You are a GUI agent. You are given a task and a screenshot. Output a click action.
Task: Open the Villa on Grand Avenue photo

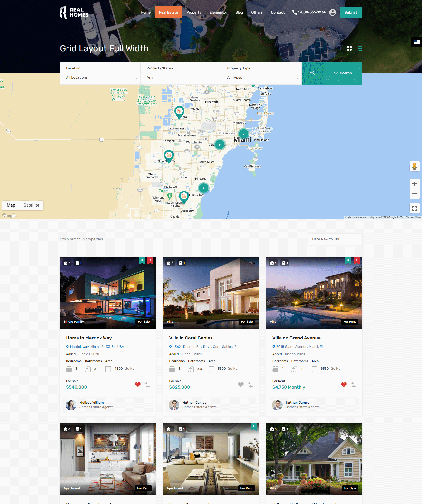point(314,293)
